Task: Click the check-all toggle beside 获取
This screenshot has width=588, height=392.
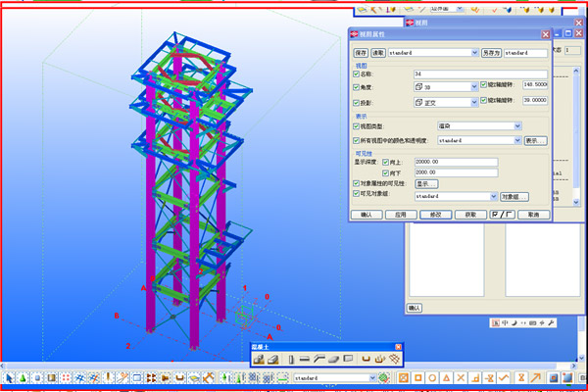Action: point(503,214)
